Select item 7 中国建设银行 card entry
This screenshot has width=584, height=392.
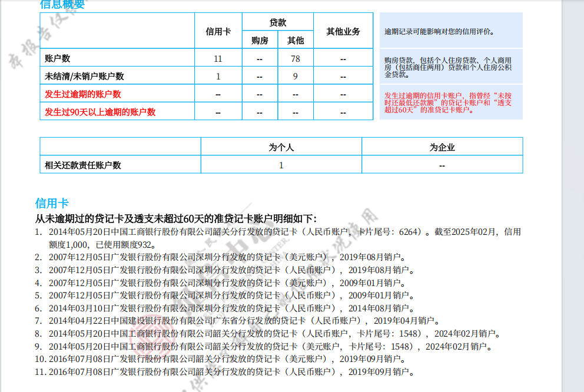coord(237,321)
